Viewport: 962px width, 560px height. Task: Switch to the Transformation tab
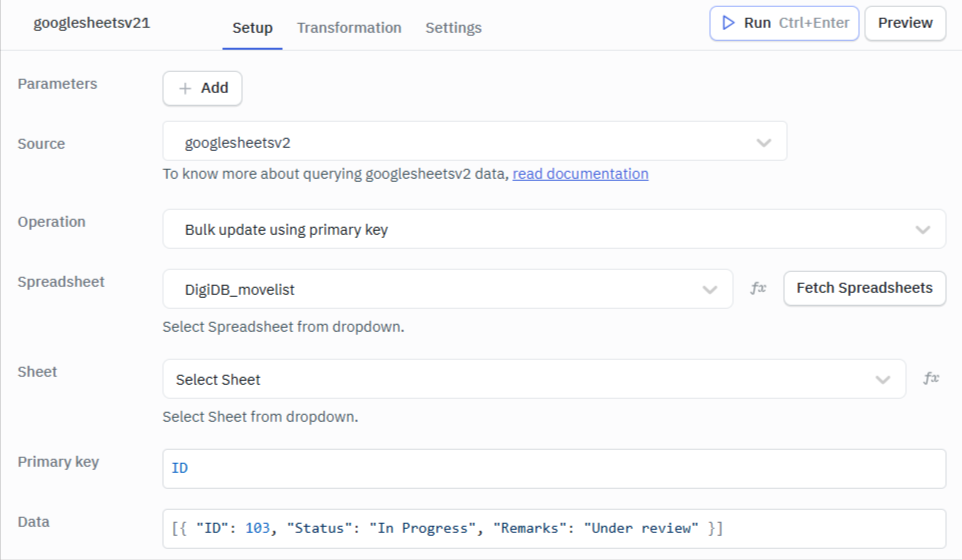(x=349, y=28)
